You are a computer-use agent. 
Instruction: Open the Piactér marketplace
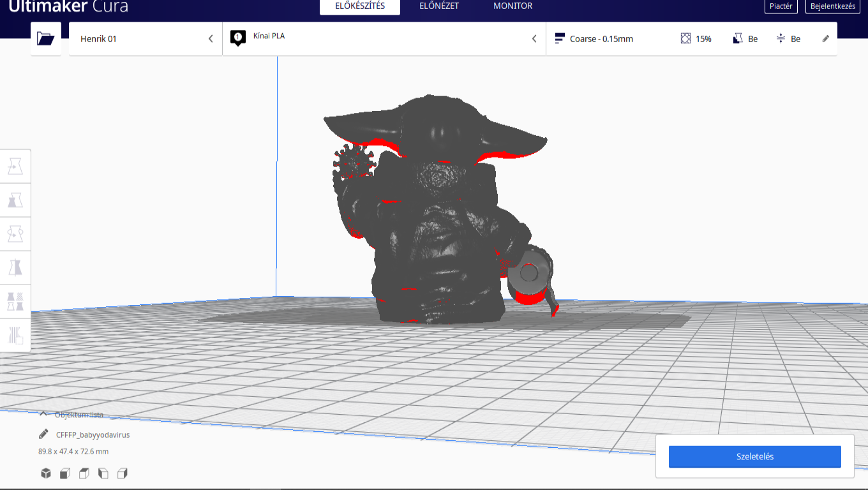pos(781,6)
